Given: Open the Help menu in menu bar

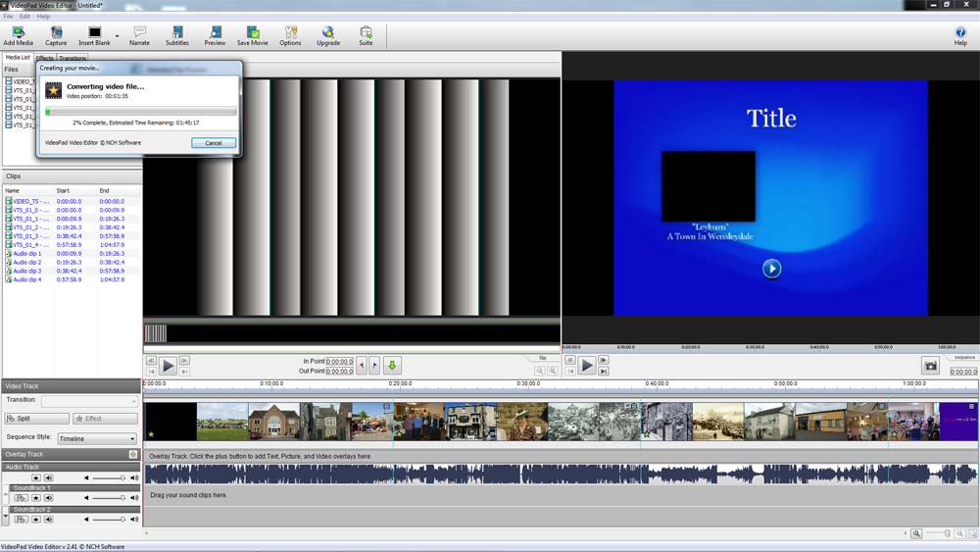Looking at the screenshot, I should click(43, 17).
